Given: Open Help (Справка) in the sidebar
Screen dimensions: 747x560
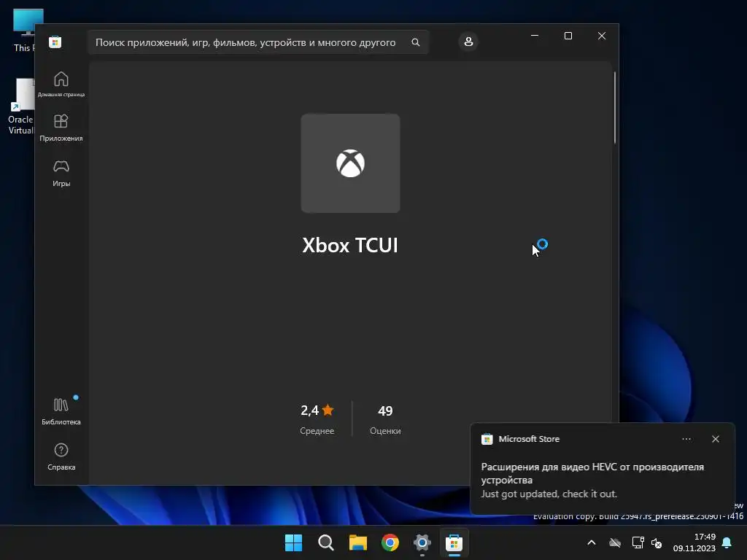Looking at the screenshot, I should (61, 456).
